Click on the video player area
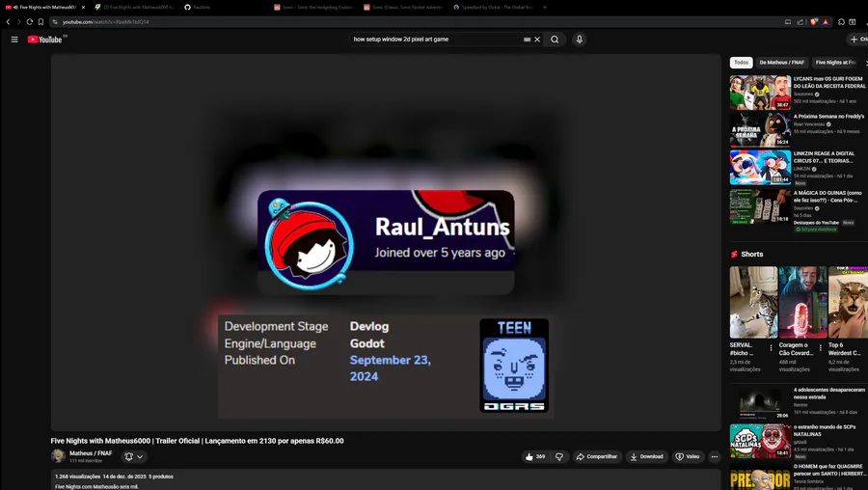Image resolution: width=868 pixels, height=490 pixels. [x=385, y=242]
